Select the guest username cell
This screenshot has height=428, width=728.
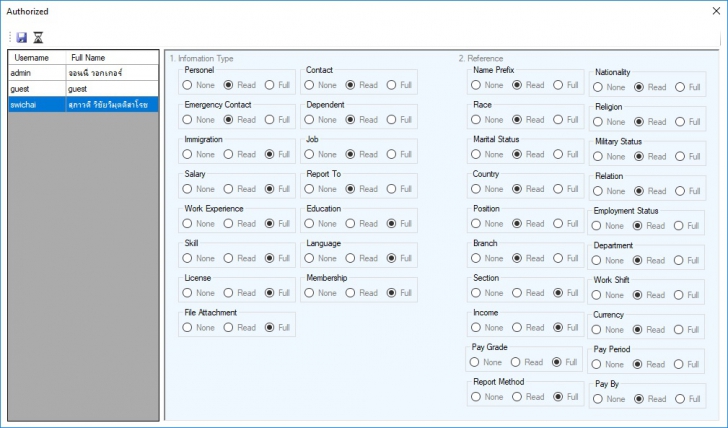(x=37, y=89)
